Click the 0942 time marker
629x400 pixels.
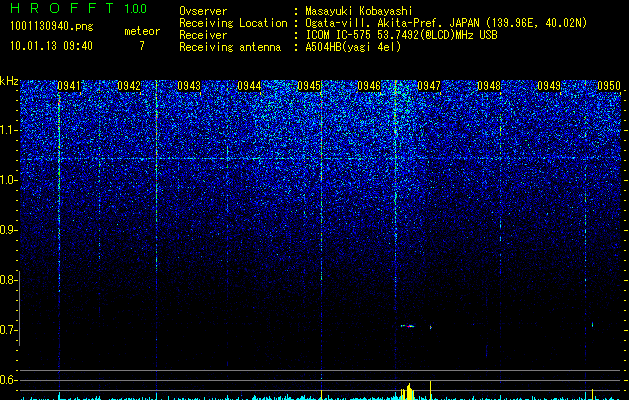click(129, 86)
